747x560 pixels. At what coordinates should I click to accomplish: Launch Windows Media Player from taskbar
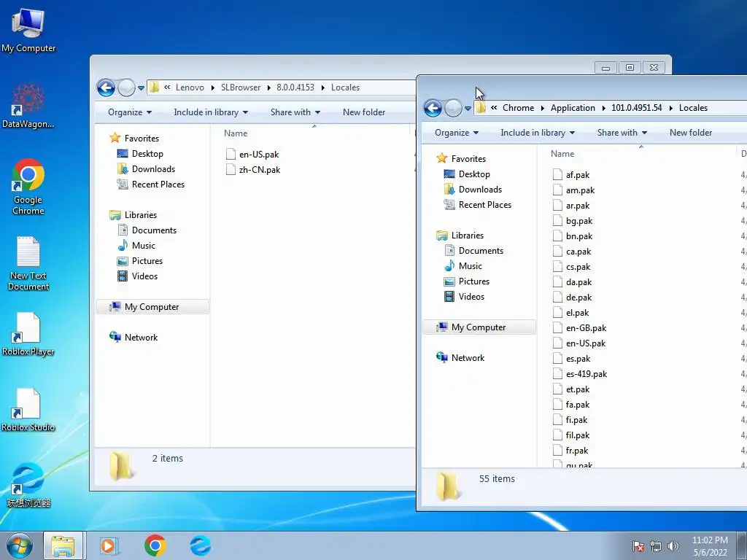[x=109, y=545]
